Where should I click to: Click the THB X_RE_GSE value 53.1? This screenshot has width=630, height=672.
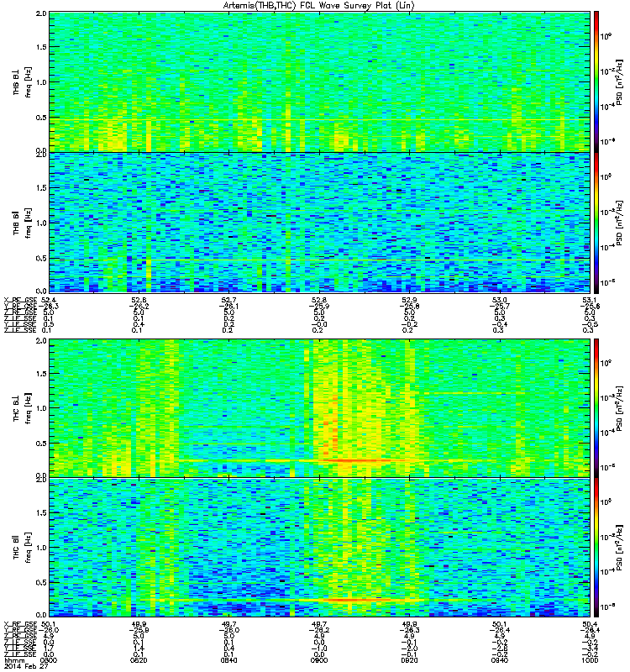(x=590, y=300)
